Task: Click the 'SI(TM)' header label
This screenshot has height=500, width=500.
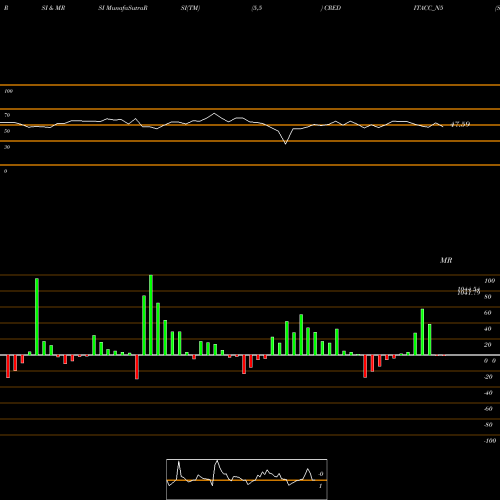Action: (x=190, y=8)
